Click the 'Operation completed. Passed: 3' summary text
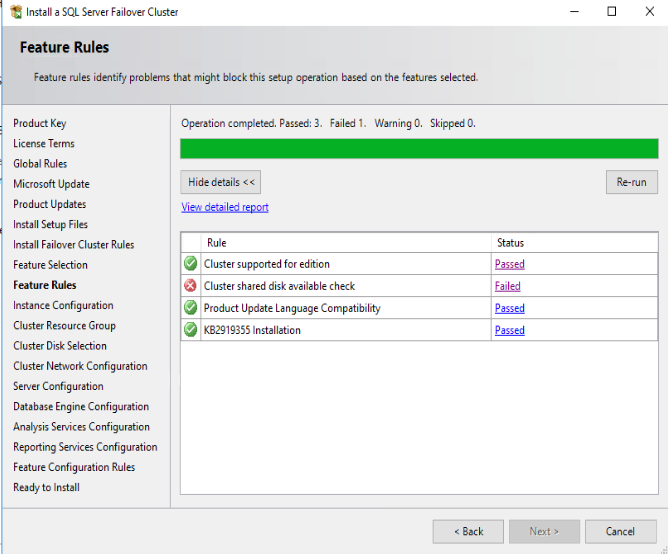 point(252,124)
